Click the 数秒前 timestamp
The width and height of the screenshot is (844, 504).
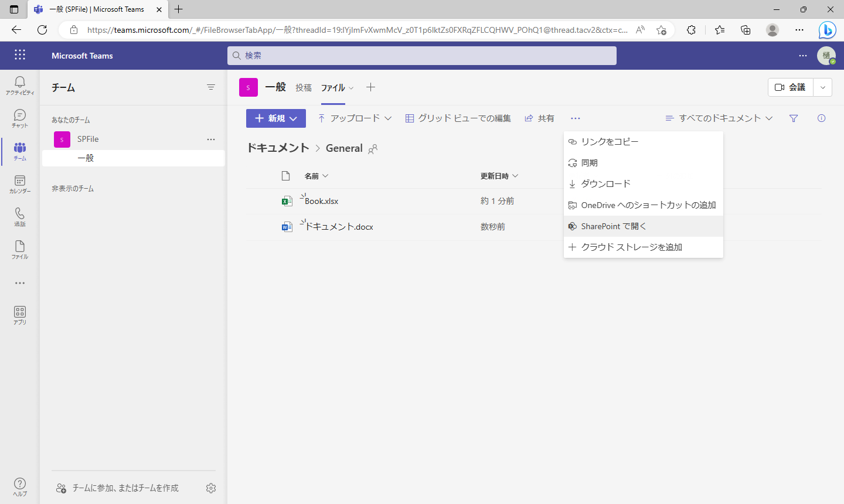(x=493, y=227)
